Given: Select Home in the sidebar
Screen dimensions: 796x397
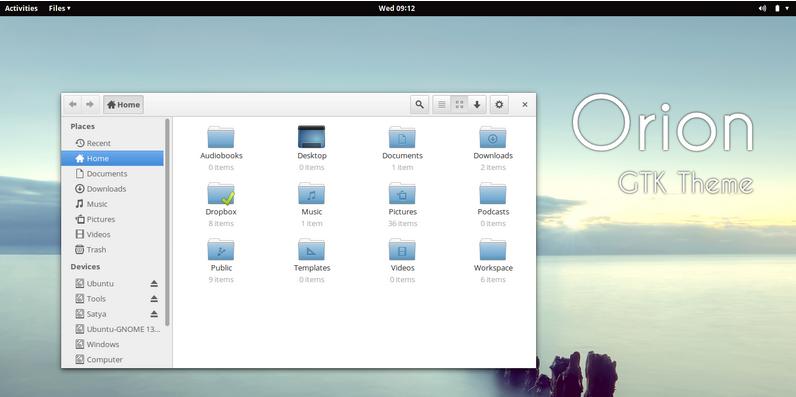Looking at the screenshot, I should [112, 158].
